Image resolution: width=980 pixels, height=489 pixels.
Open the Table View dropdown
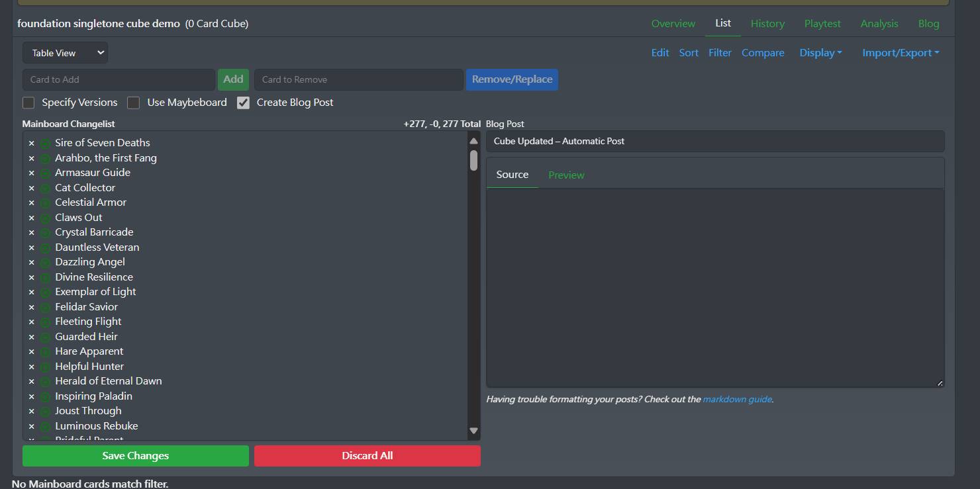pyautogui.click(x=65, y=53)
